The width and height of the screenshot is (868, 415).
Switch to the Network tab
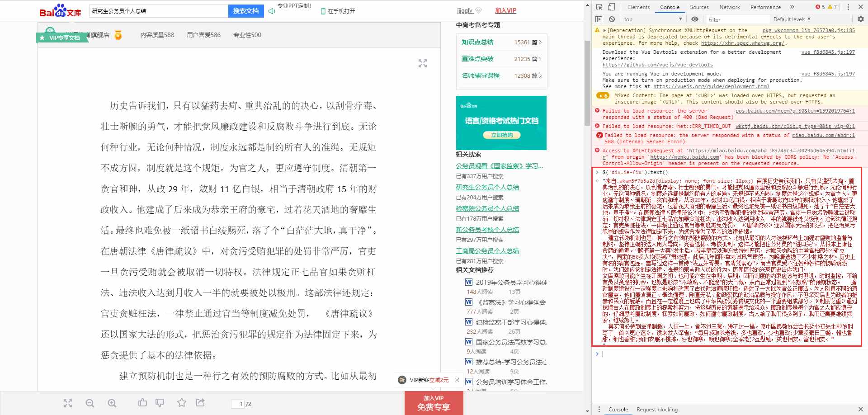pos(729,7)
